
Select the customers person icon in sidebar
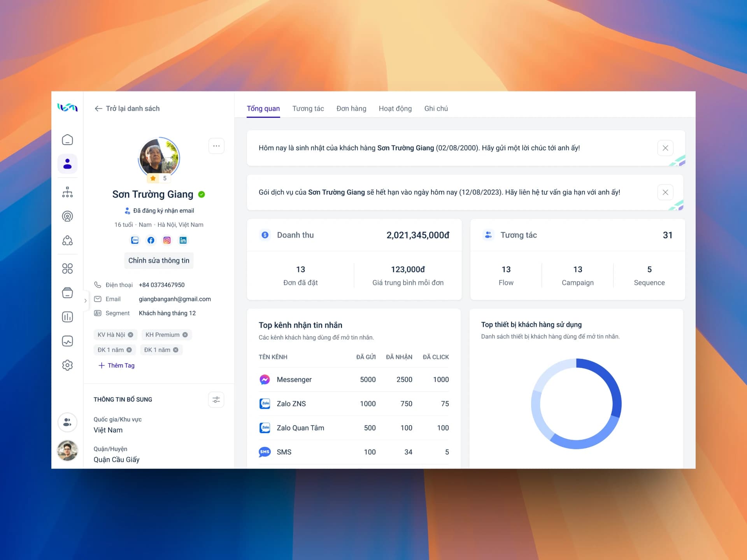coord(67,164)
